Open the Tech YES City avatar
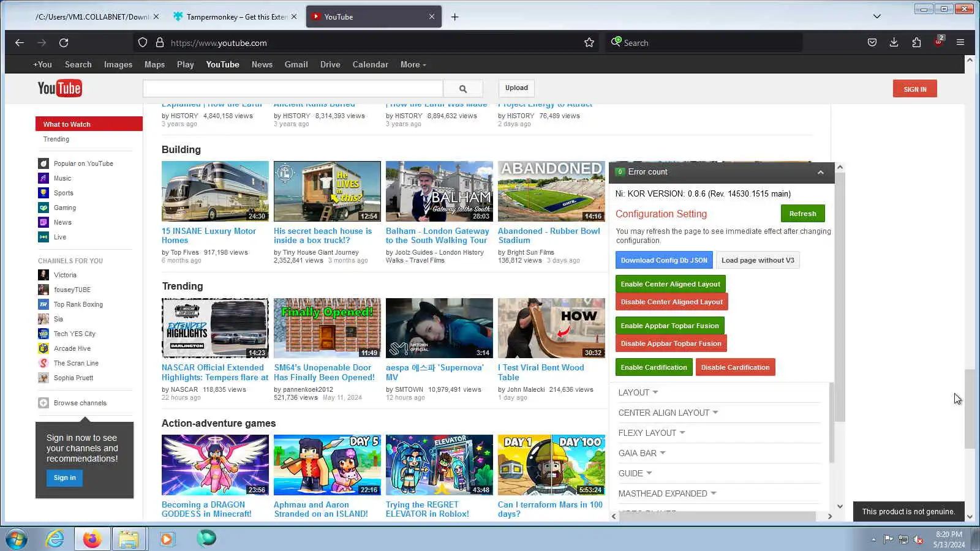The height and width of the screenshot is (551, 980). pyautogui.click(x=43, y=334)
